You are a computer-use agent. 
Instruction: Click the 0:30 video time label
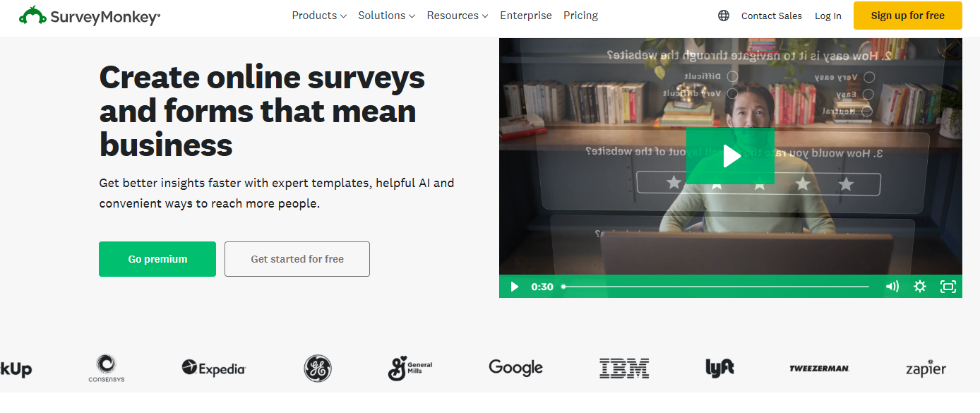[542, 287]
